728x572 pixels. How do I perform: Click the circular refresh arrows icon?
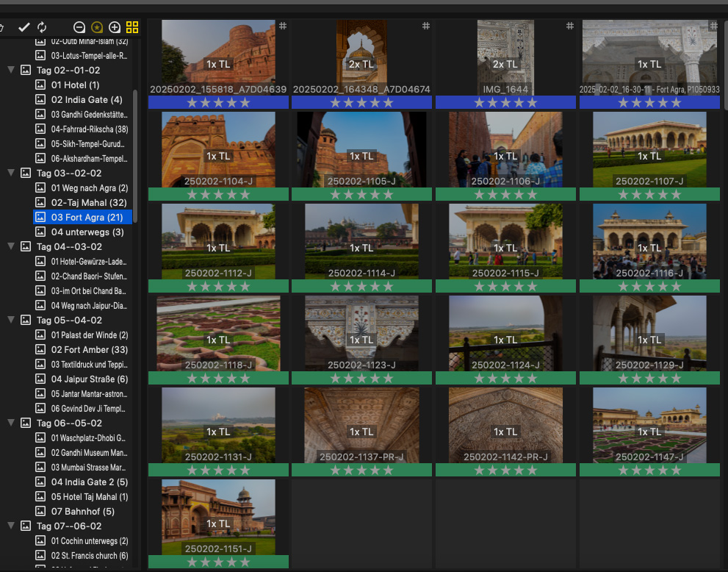click(x=42, y=27)
